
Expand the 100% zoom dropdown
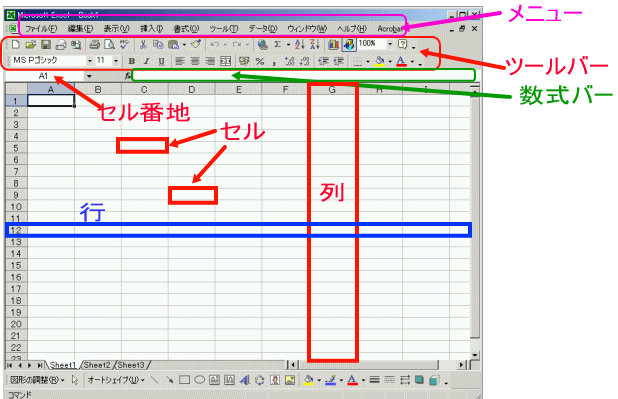(x=390, y=44)
